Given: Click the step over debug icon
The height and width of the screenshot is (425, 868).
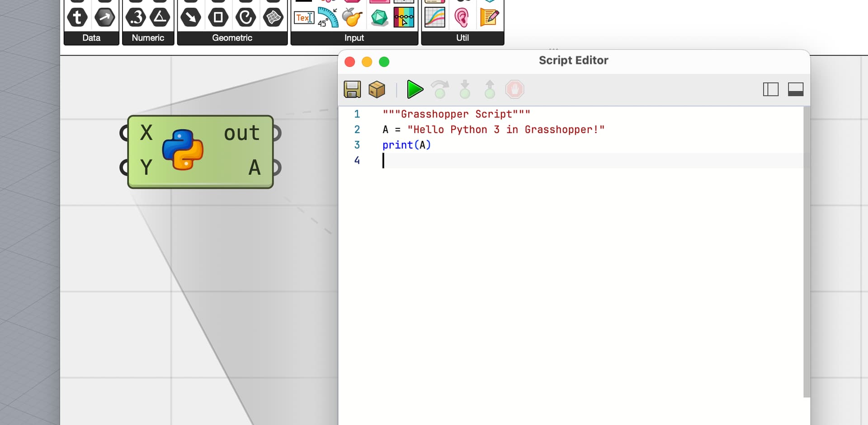Looking at the screenshot, I should coord(440,89).
